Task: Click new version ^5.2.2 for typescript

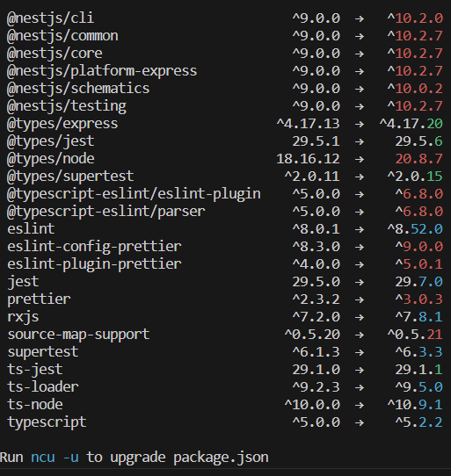Action: click(x=419, y=423)
